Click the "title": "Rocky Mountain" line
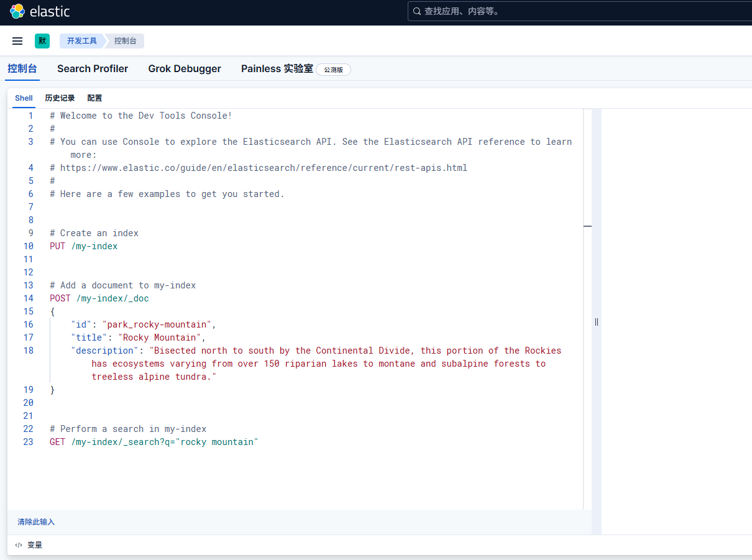 (138, 337)
